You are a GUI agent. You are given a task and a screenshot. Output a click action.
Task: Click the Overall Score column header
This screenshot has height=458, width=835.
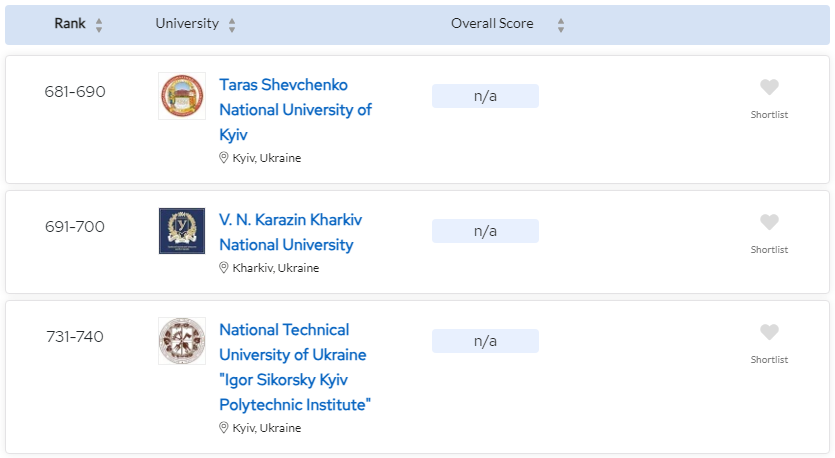492,24
